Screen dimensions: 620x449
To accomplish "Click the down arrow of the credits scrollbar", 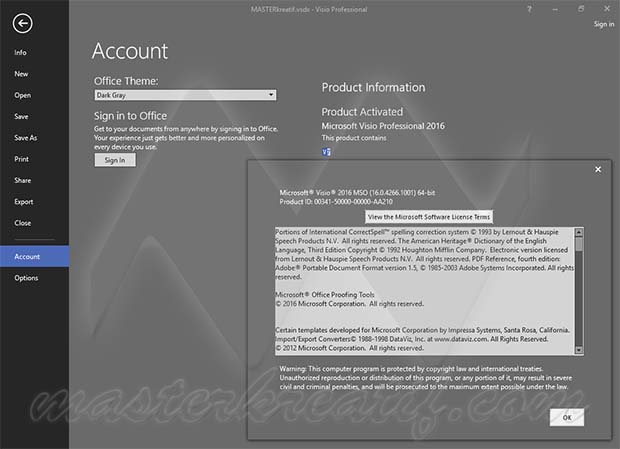I will coord(579,350).
